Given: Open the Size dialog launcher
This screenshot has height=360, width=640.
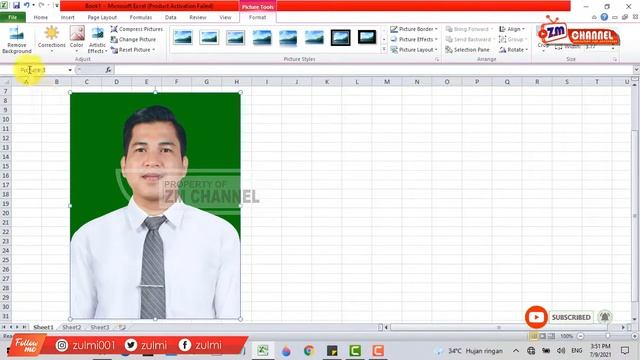Looking at the screenshot, I should pos(614,60).
